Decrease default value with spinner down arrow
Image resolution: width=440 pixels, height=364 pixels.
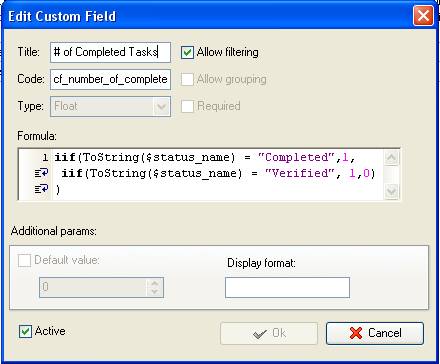[x=154, y=292]
